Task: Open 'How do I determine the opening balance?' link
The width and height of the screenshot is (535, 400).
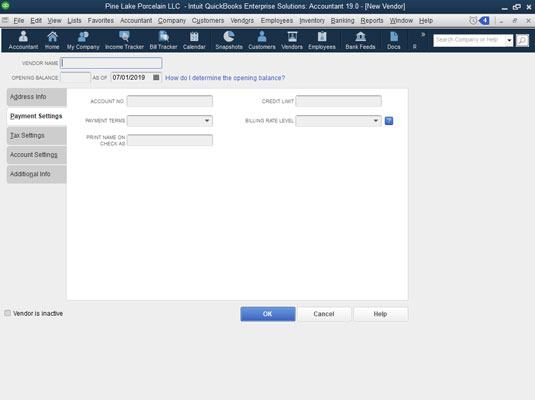Action: pyautogui.click(x=225, y=78)
